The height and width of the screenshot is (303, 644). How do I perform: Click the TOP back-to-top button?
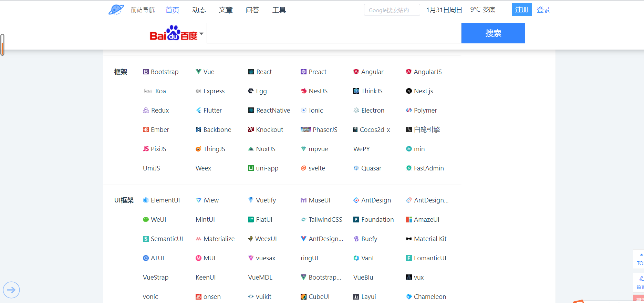(639, 259)
